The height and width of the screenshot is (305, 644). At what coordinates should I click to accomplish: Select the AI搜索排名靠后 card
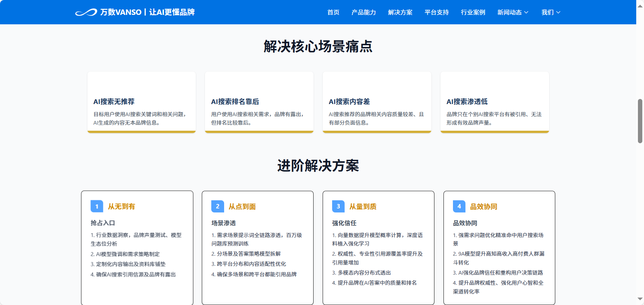tap(259, 102)
